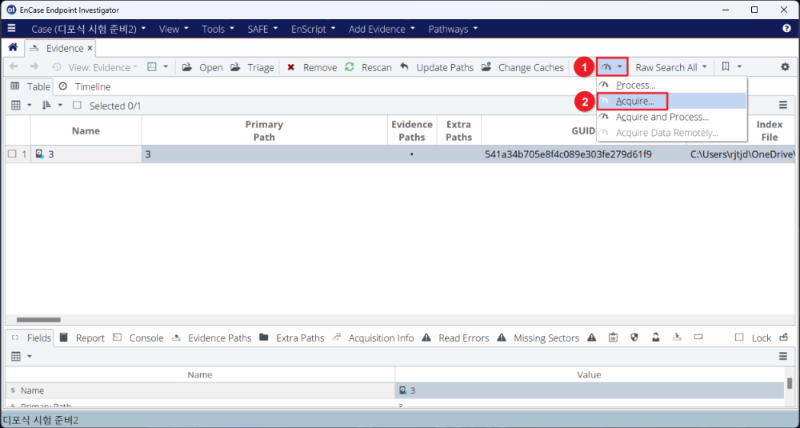Click the lock unlock icon beside Lock

coord(784,337)
